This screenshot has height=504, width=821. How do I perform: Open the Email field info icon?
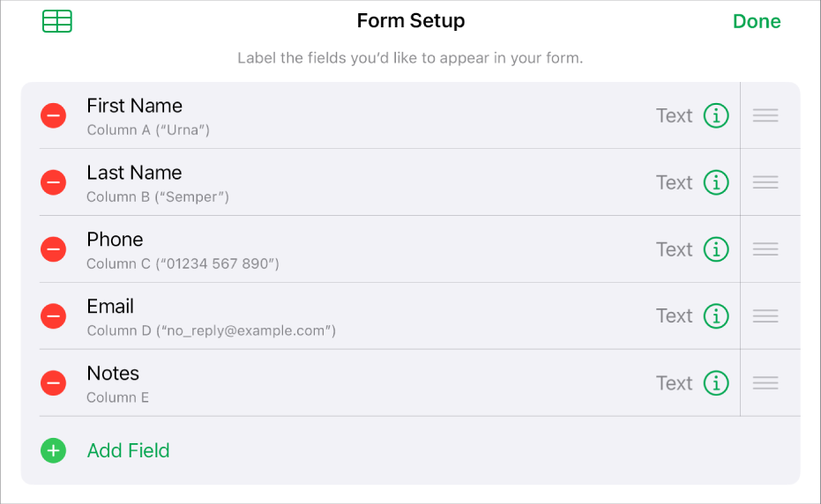coord(716,315)
